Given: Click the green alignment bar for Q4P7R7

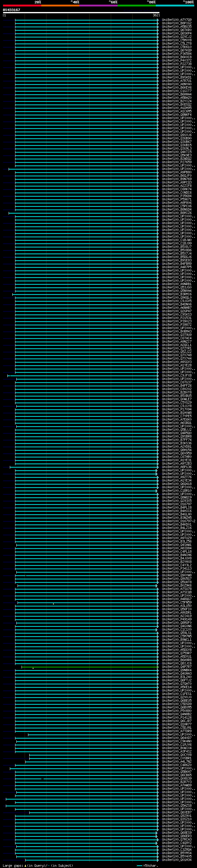Looking at the screenshot, I should [x=90, y=667].
